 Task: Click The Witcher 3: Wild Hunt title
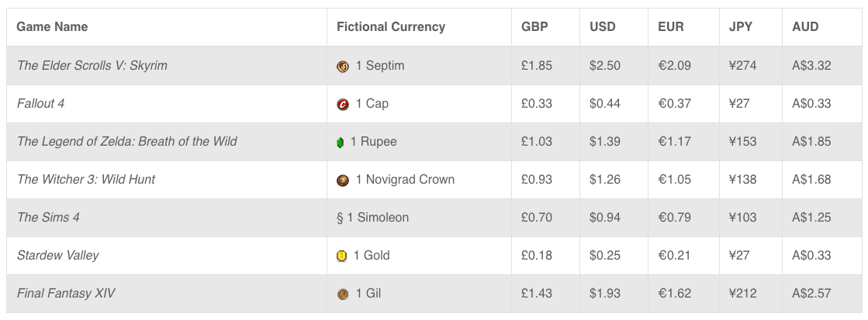[86, 179]
